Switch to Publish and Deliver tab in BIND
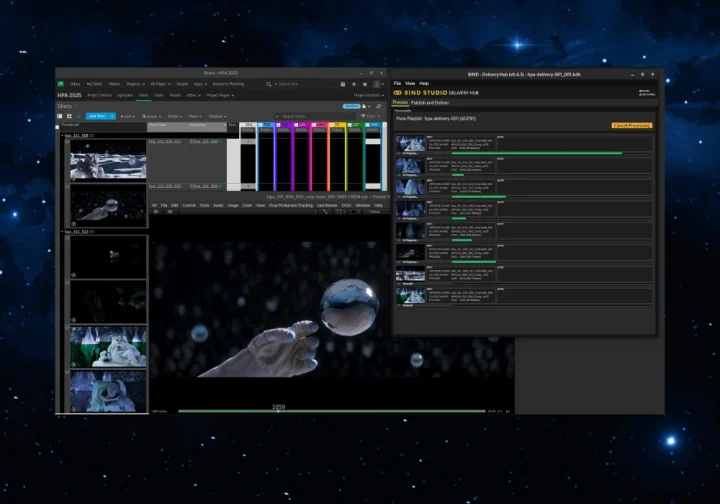 (430, 103)
